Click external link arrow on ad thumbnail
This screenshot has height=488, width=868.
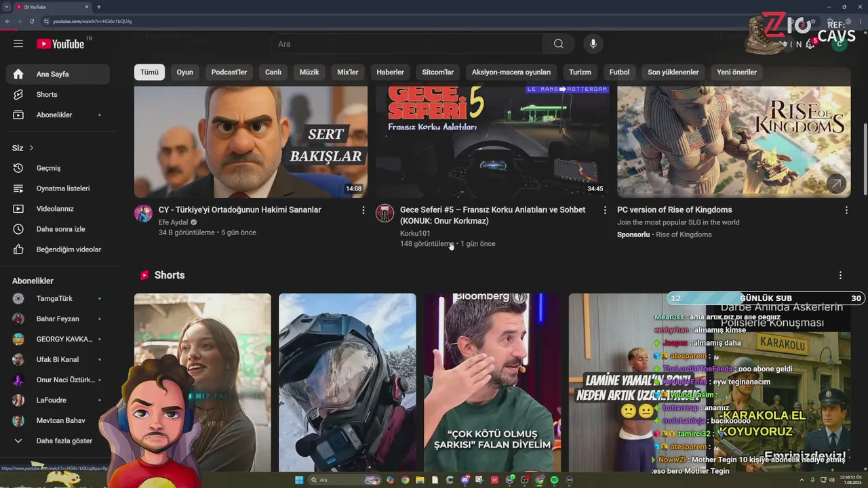pyautogui.click(x=836, y=184)
